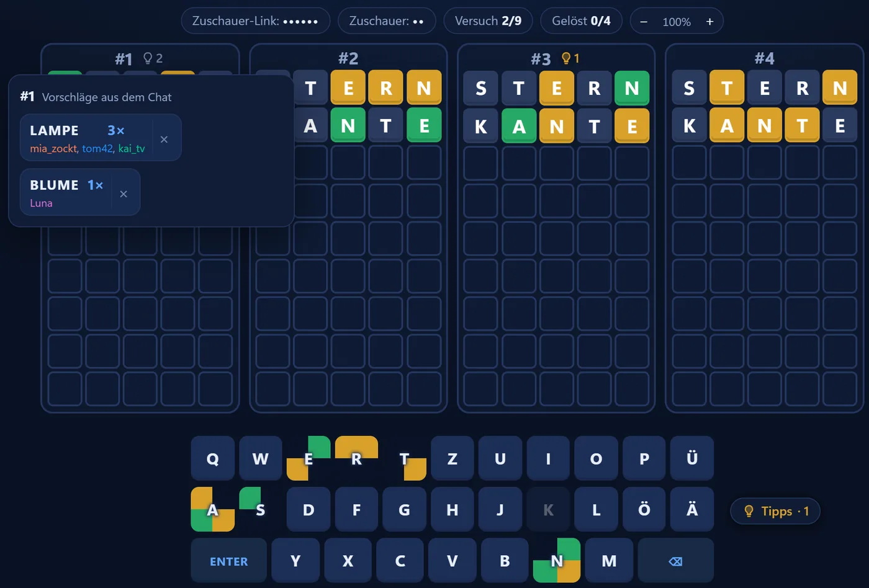
Task: Dismiss the LAMPE suggestion with its X
Action: (x=164, y=139)
